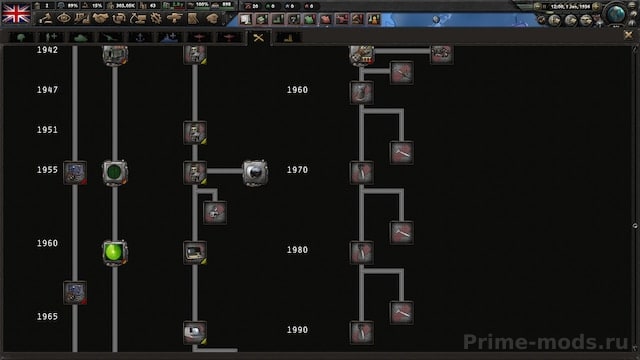Select the blue tech icon above 1965
Screen dimensions: 640x360
[75, 292]
